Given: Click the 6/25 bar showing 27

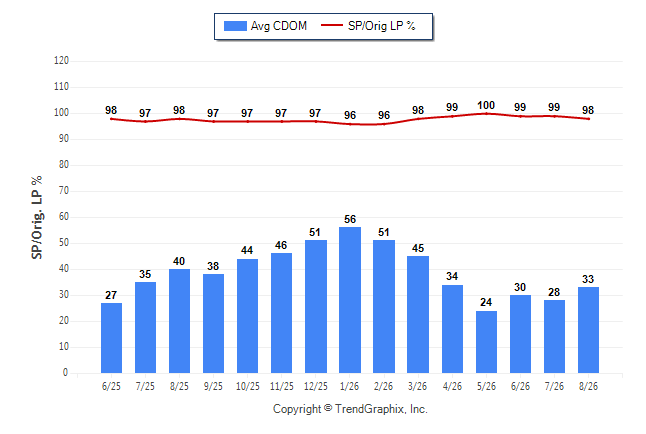Looking at the screenshot, I should pos(111,338).
